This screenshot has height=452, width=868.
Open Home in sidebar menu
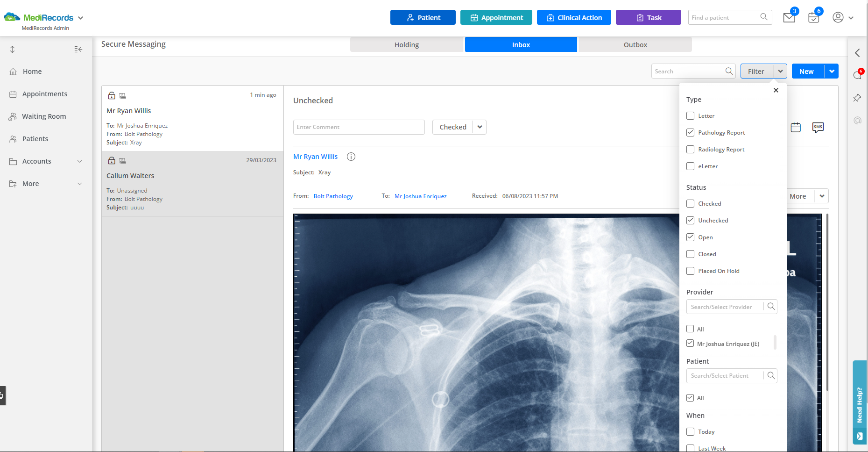tap(32, 72)
